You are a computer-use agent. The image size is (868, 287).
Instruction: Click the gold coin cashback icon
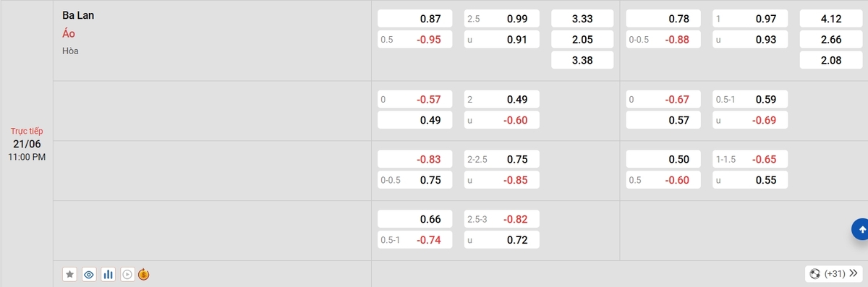click(143, 274)
